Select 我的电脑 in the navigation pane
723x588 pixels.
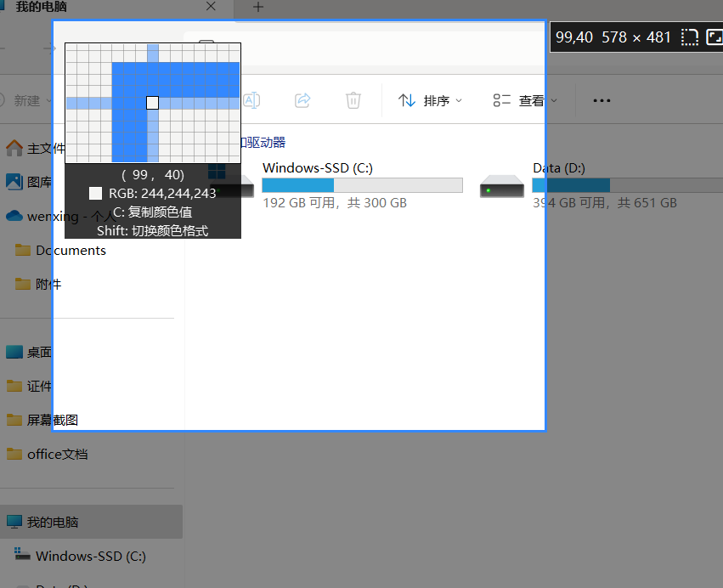pos(91,522)
